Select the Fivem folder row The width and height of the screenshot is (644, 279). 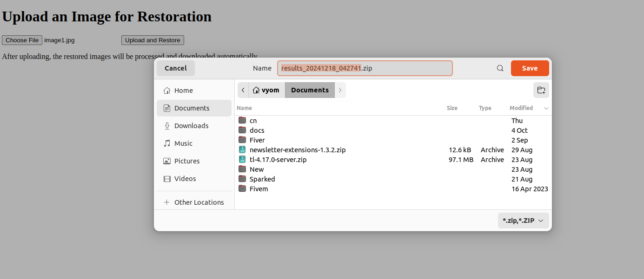pos(259,189)
